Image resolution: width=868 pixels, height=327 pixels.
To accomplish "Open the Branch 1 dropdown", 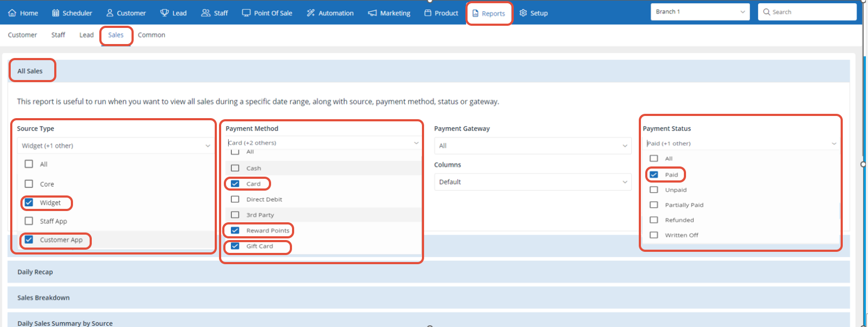I will [701, 12].
